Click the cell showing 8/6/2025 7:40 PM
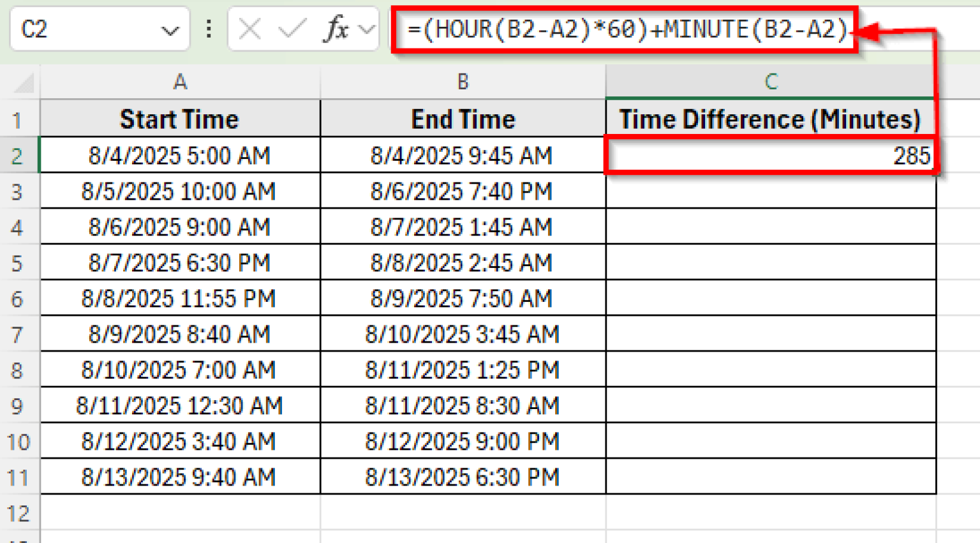This screenshot has width=980, height=543. (462, 191)
